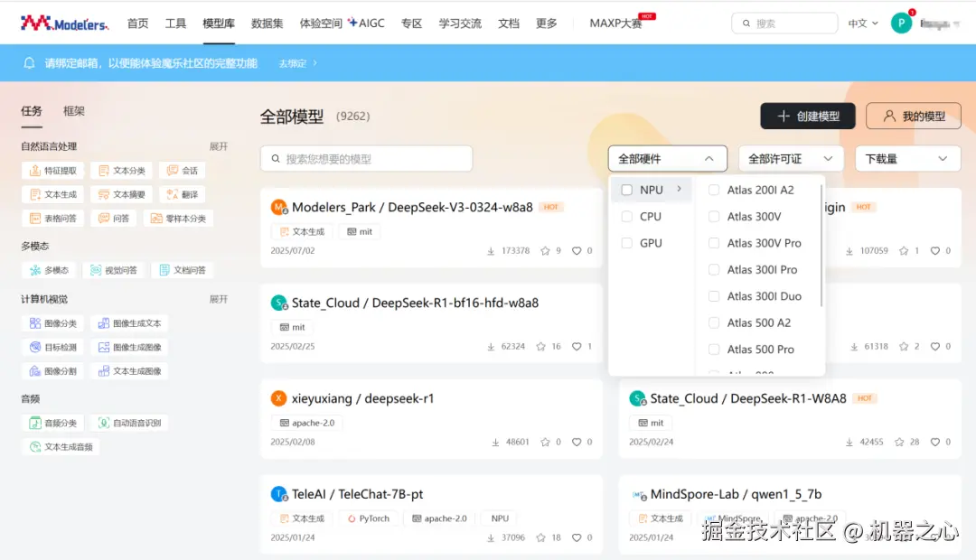
Task: Switch to the 框架 tab
Action: click(x=73, y=111)
